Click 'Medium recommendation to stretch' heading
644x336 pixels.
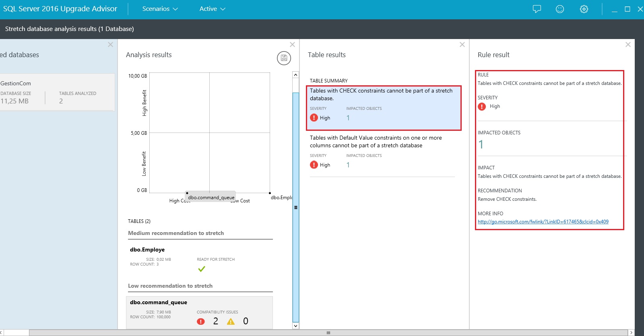click(176, 233)
